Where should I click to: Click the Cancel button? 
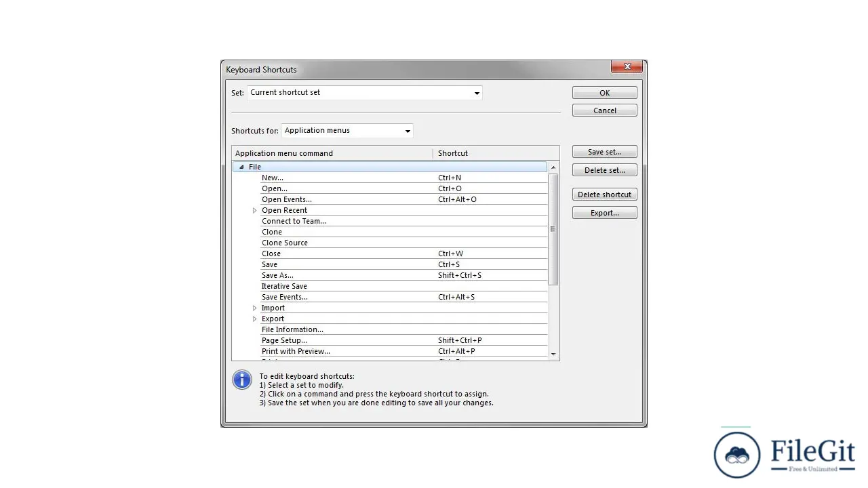tap(604, 110)
